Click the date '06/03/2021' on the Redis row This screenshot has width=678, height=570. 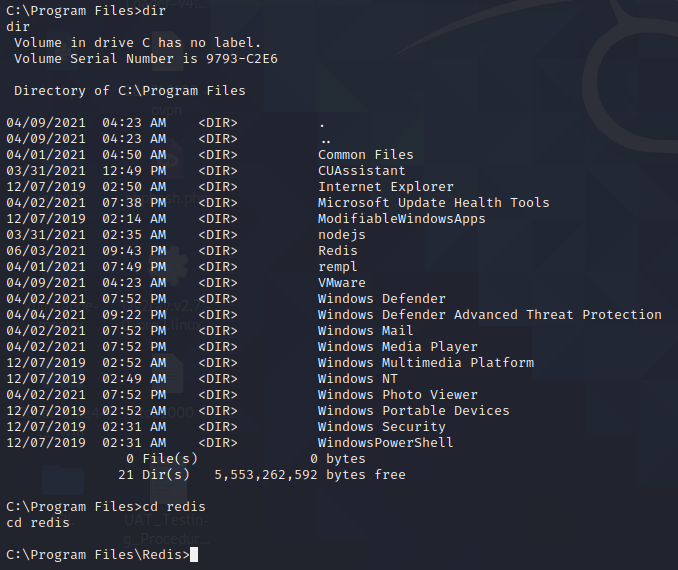pyautogui.click(x=46, y=251)
